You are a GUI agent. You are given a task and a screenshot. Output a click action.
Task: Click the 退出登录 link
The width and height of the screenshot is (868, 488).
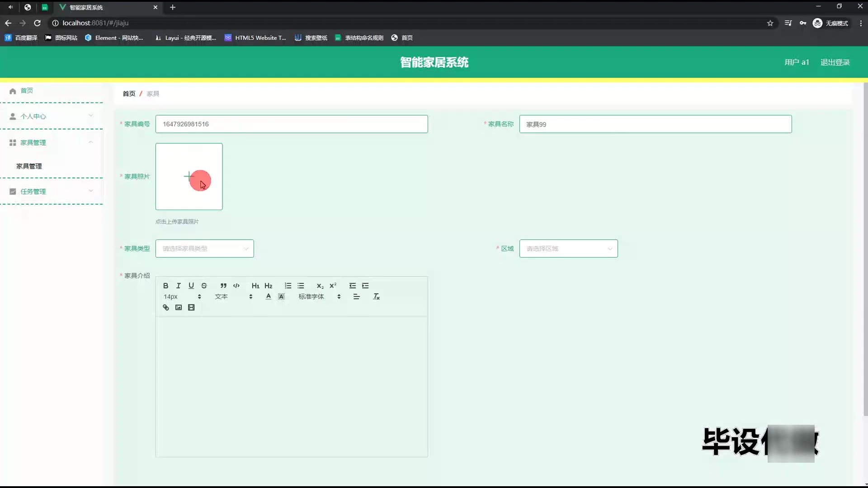[x=835, y=62]
